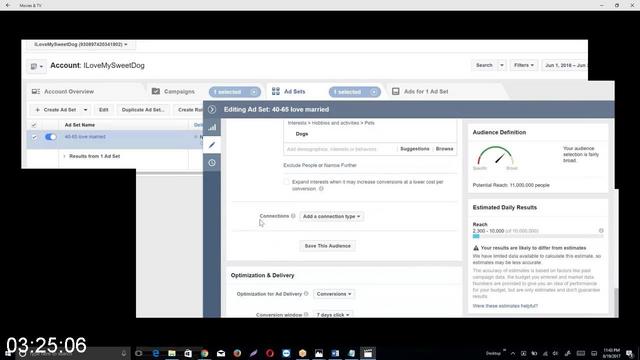
Task: Open Mail app from the taskbar
Action: [x=221, y=353]
